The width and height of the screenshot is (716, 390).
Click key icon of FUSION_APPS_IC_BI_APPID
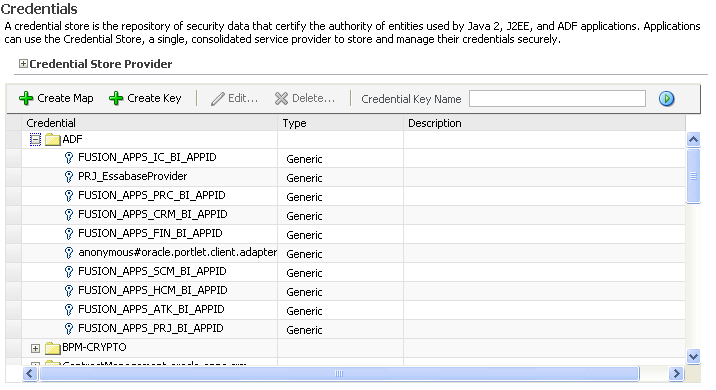pyautogui.click(x=69, y=158)
